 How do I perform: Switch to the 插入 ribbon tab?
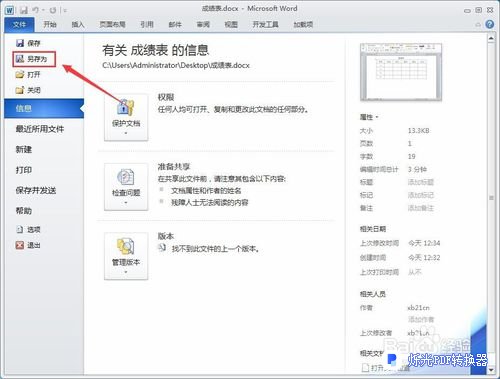[x=78, y=24]
